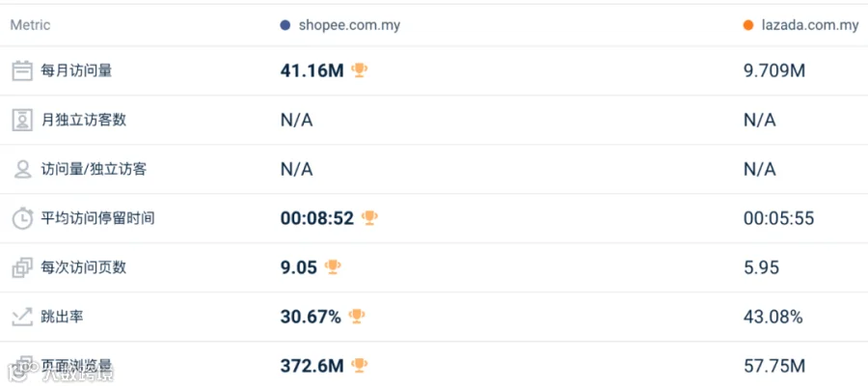The height and width of the screenshot is (389, 868).
Task: Click Shopee's monthly visits value 41.16M
Action: [x=312, y=70]
